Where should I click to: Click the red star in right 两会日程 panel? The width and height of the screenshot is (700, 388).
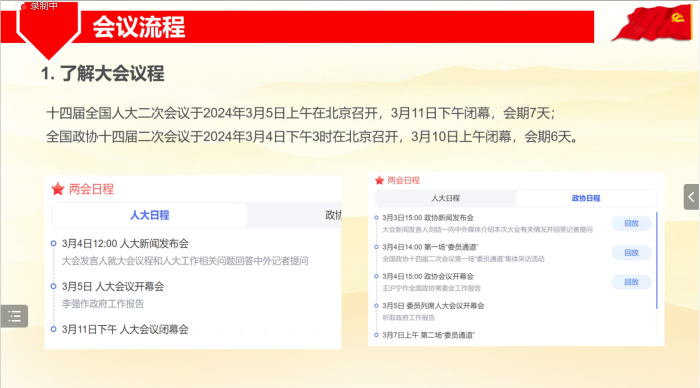pos(379,180)
